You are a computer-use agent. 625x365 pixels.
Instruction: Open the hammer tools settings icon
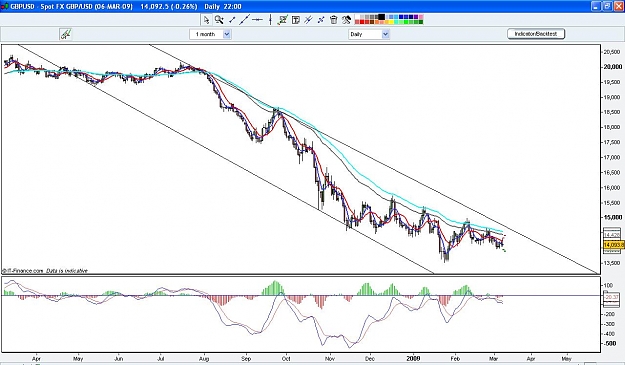(346, 20)
